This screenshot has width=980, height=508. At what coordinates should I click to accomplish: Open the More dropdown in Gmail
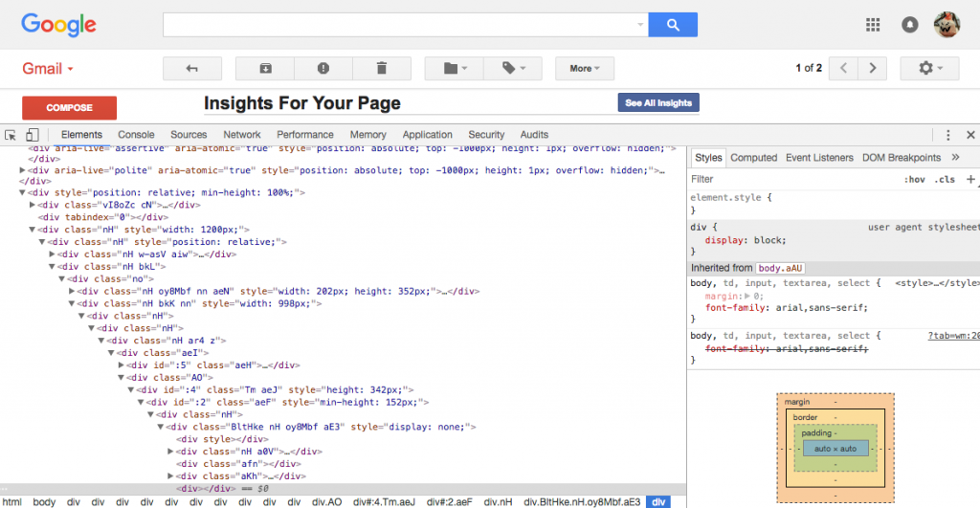[584, 68]
